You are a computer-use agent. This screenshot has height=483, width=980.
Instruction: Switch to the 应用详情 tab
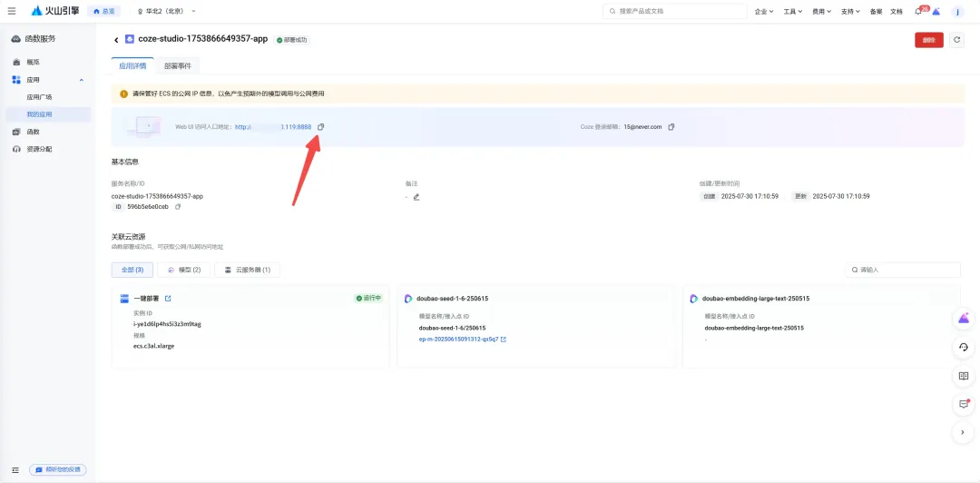[x=132, y=65]
